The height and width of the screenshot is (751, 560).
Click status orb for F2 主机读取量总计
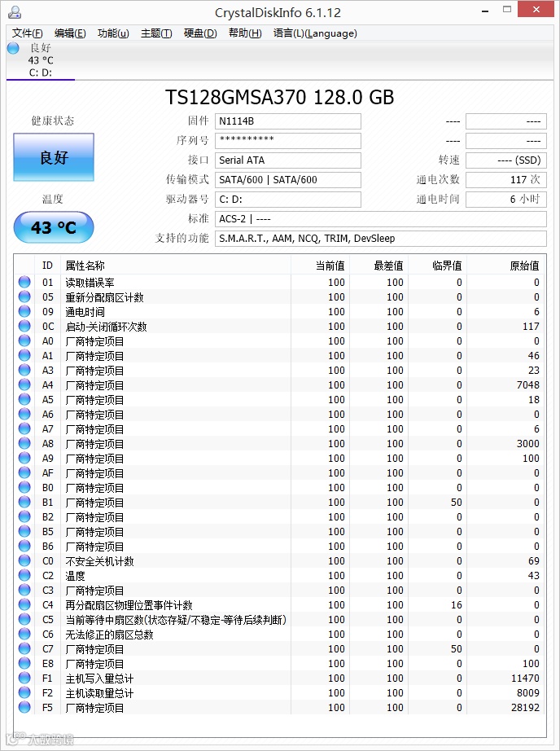pyautogui.click(x=24, y=692)
